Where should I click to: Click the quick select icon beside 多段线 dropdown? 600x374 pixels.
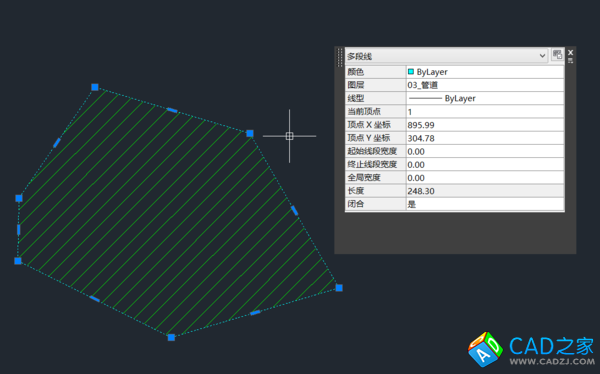coord(557,54)
